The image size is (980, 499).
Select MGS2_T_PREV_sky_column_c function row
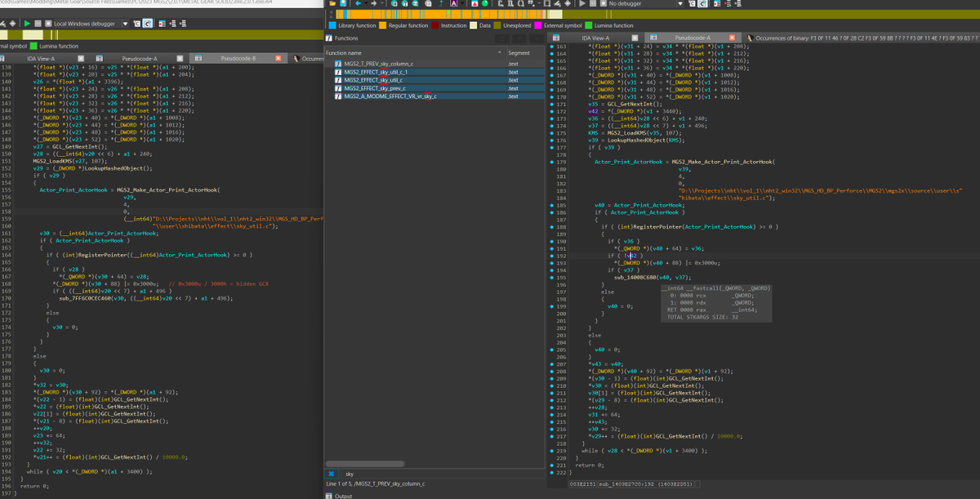(x=435, y=63)
